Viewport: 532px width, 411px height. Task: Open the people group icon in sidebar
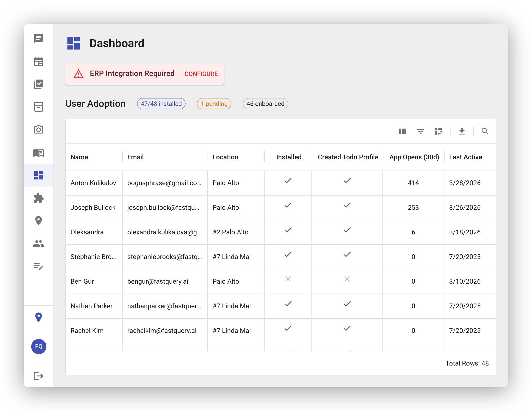(x=39, y=243)
